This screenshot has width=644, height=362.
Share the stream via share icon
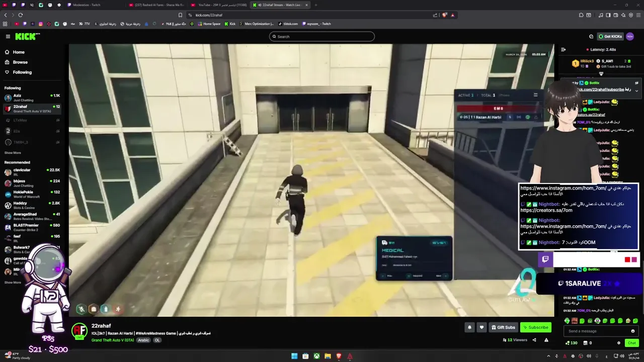[x=534, y=340]
